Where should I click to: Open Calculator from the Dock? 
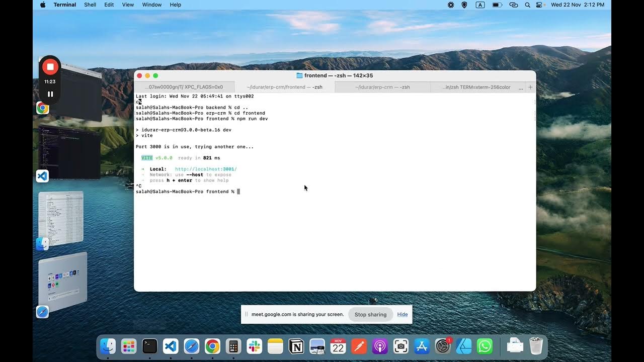pos(233,346)
